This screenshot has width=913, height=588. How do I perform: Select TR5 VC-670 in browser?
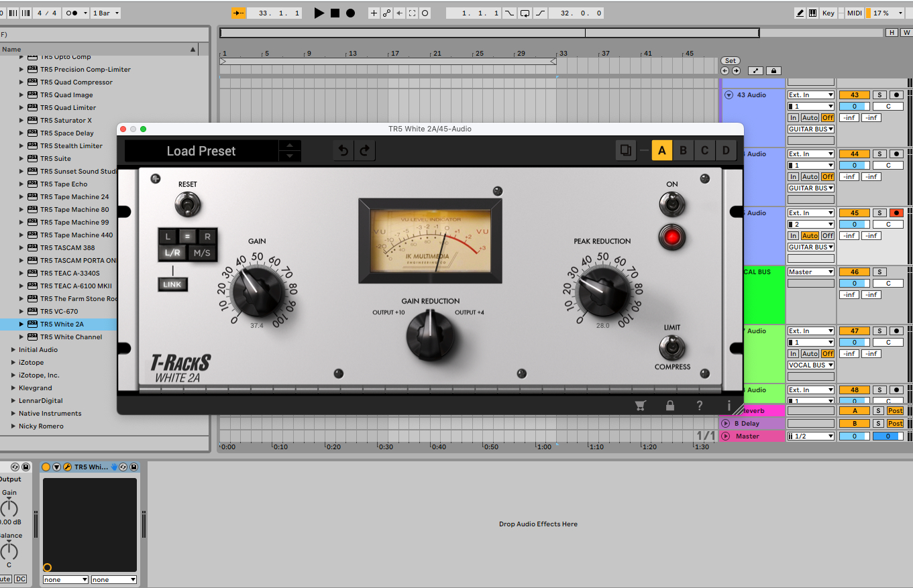tap(58, 311)
